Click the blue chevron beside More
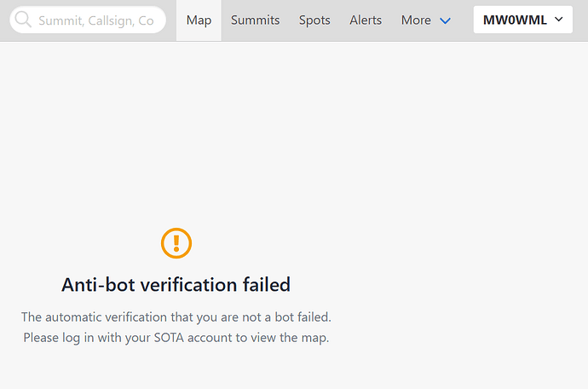The height and width of the screenshot is (389, 588). tap(445, 20)
